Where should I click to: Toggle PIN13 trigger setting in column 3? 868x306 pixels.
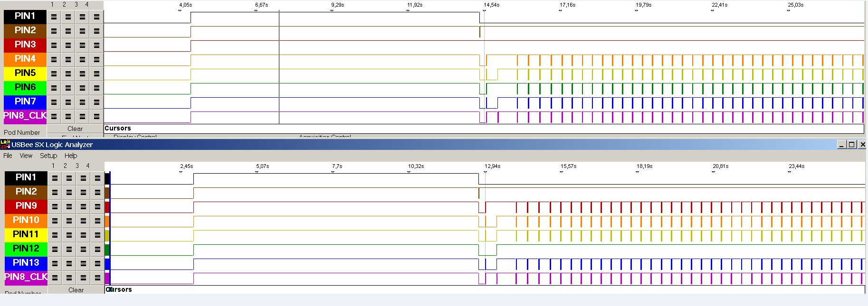click(x=83, y=263)
